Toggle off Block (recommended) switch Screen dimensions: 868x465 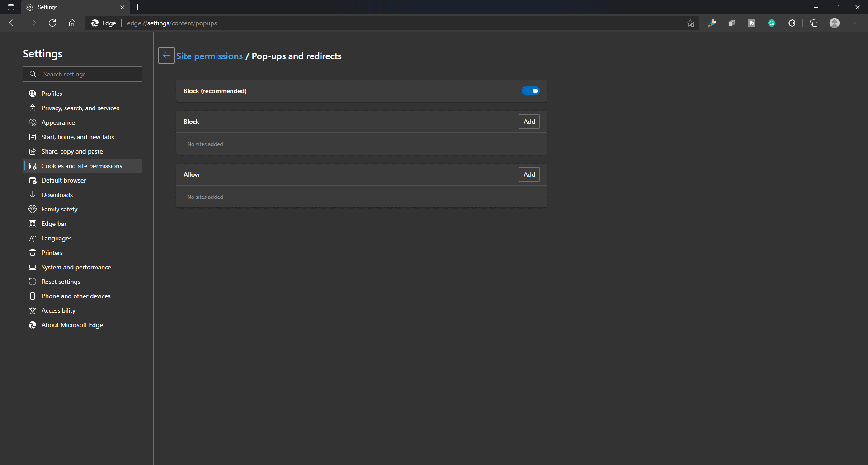pos(530,91)
